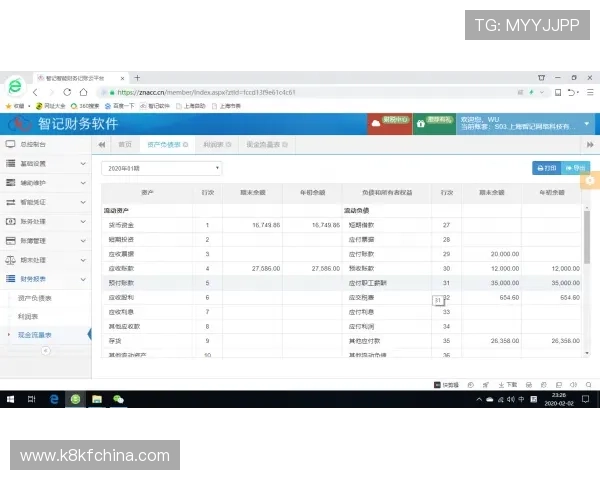Open WeChat from the taskbar
600x480 pixels.
coord(118,399)
